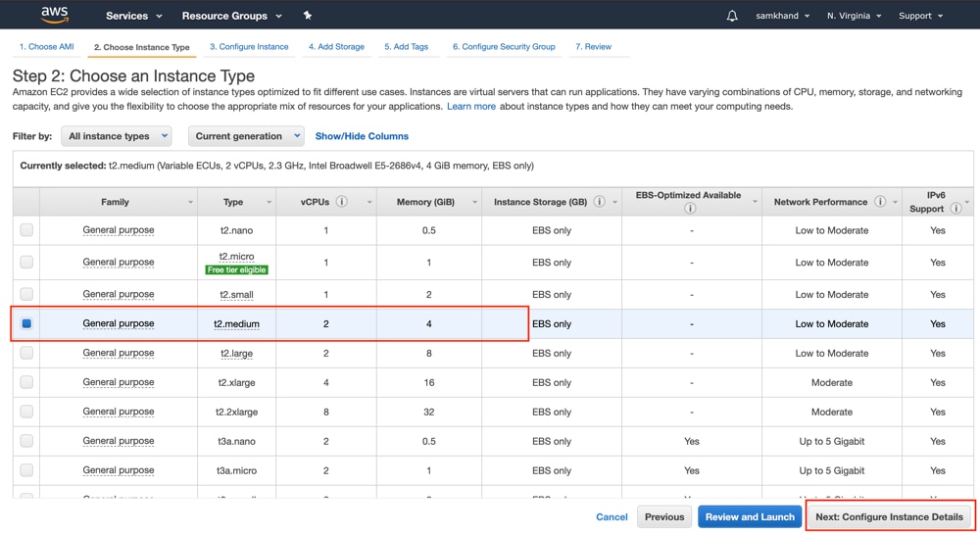Click the Instance Storage info icon

[599, 202]
